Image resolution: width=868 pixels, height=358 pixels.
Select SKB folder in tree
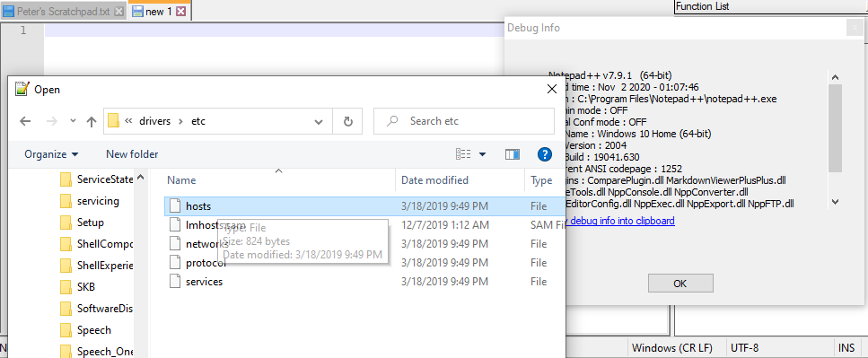coord(77,287)
